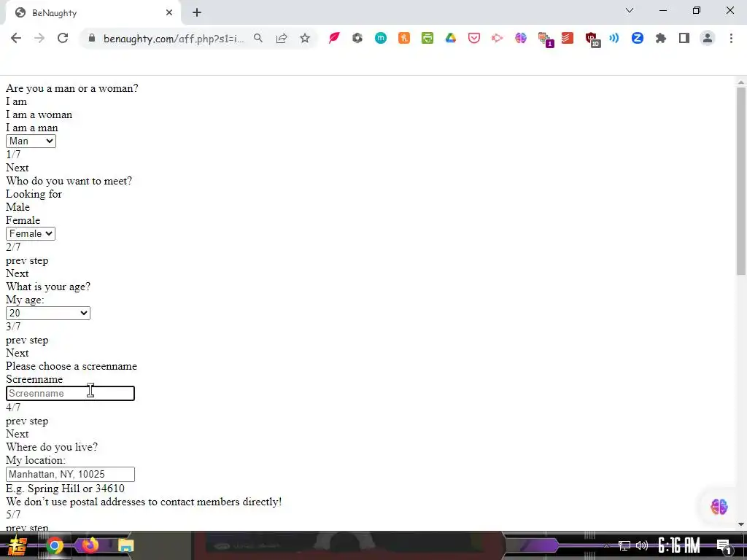
Task: Open the orange square extension icon
Action: 404,38
